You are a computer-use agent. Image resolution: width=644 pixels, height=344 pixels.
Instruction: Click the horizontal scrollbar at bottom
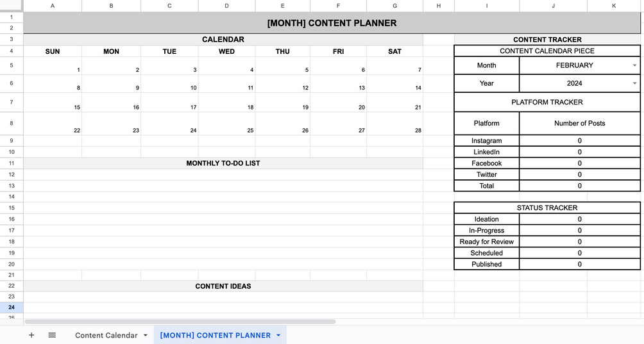[180, 322]
